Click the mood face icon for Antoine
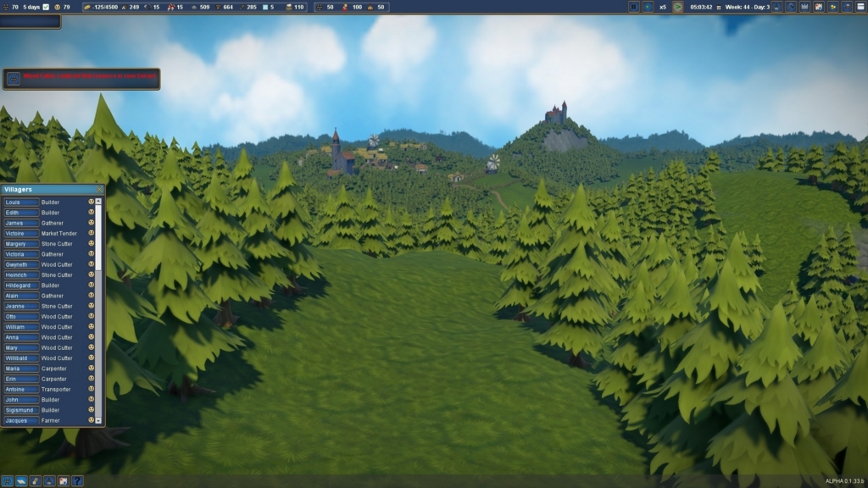This screenshot has width=868, height=488. pos(91,389)
